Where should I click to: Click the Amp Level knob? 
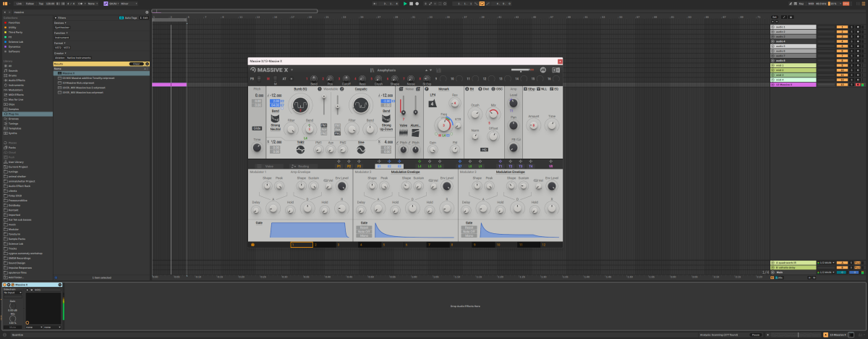(x=514, y=104)
